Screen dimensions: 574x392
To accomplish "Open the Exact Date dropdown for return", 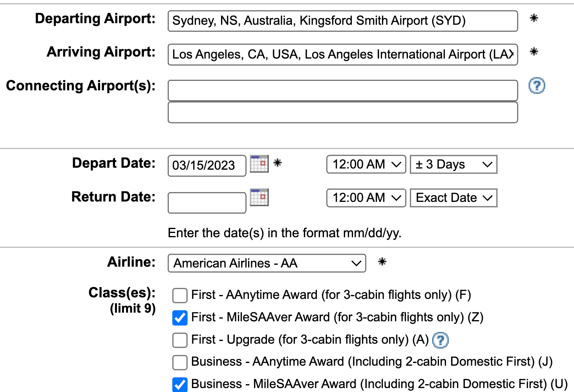I will click(453, 198).
